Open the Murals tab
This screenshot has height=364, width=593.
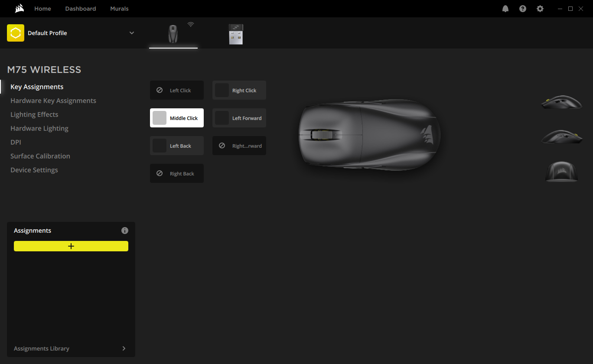[119, 9]
